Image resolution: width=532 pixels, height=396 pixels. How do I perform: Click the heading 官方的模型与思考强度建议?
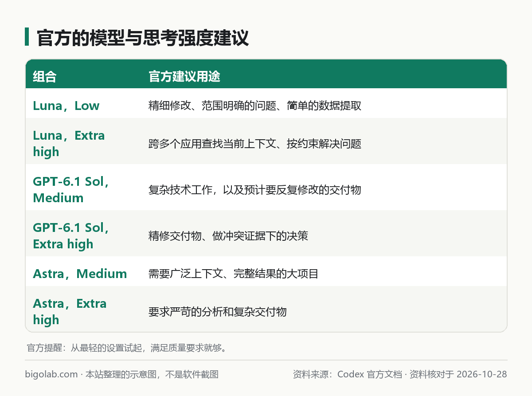(x=142, y=38)
